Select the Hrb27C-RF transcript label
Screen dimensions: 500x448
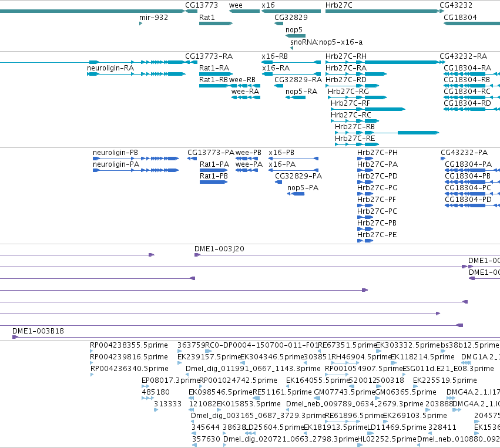click(350, 103)
